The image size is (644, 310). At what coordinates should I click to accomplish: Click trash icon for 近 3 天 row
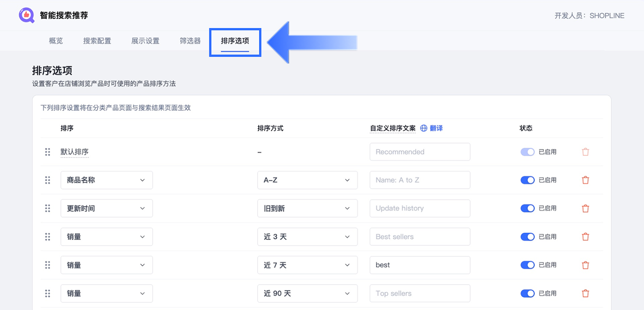coord(585,237)
